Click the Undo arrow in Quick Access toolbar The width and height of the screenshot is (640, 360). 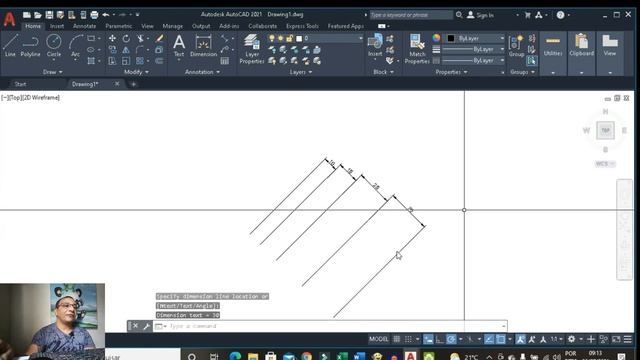(106, 15)
